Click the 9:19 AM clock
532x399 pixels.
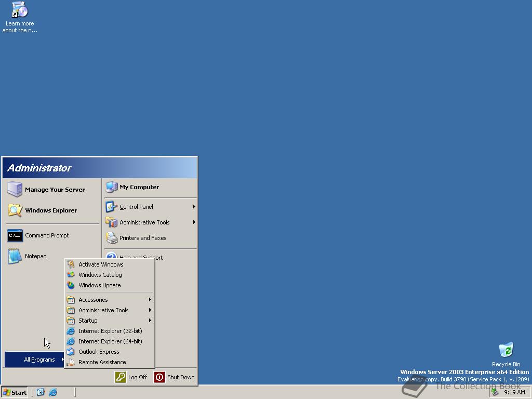(514, 392)
